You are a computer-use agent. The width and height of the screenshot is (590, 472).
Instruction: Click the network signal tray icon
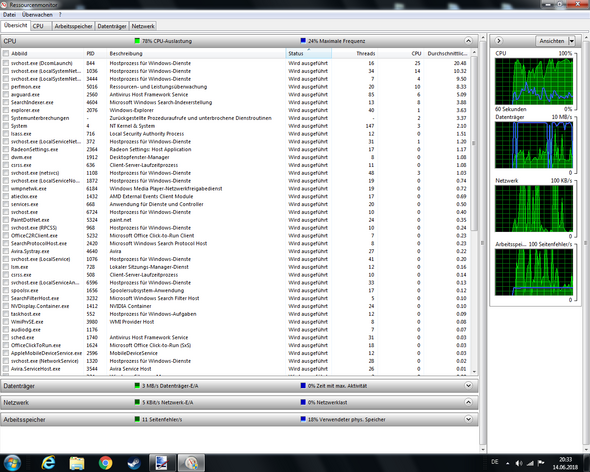tap(530, 463)
